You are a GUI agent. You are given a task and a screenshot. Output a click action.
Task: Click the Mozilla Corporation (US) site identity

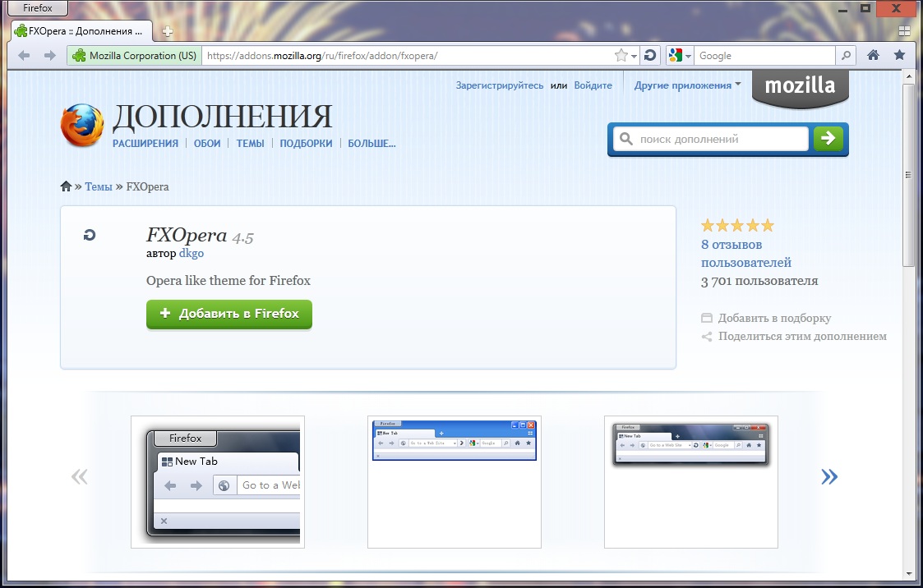(x=134, y=56)
